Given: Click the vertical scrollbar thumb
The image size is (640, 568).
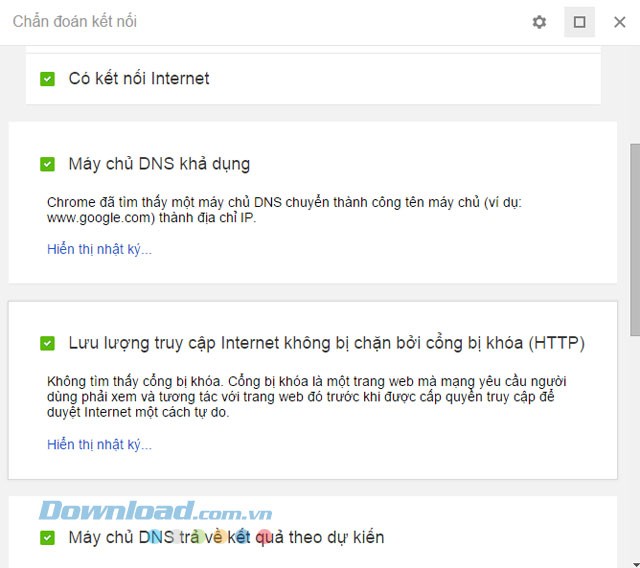Looking at the screenshot, I should (x=635, y=240).
